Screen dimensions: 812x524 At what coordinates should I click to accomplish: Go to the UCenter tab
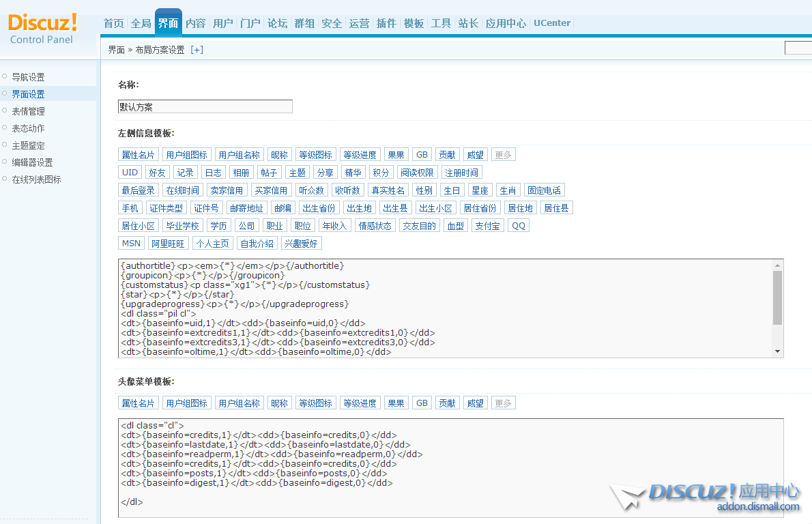[x=551, y=23]
